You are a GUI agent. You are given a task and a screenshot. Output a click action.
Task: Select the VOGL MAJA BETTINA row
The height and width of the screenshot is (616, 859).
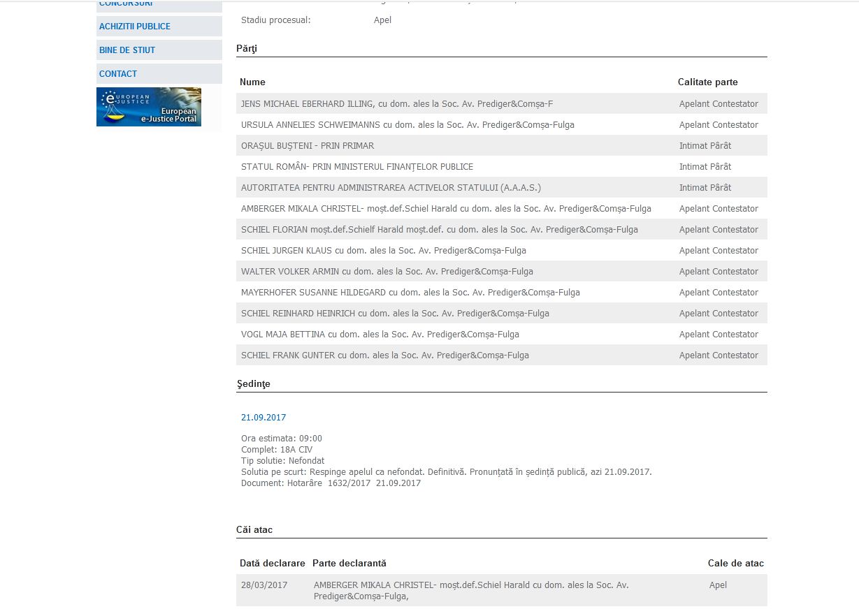pyautogui.click(x=380, y=335)
